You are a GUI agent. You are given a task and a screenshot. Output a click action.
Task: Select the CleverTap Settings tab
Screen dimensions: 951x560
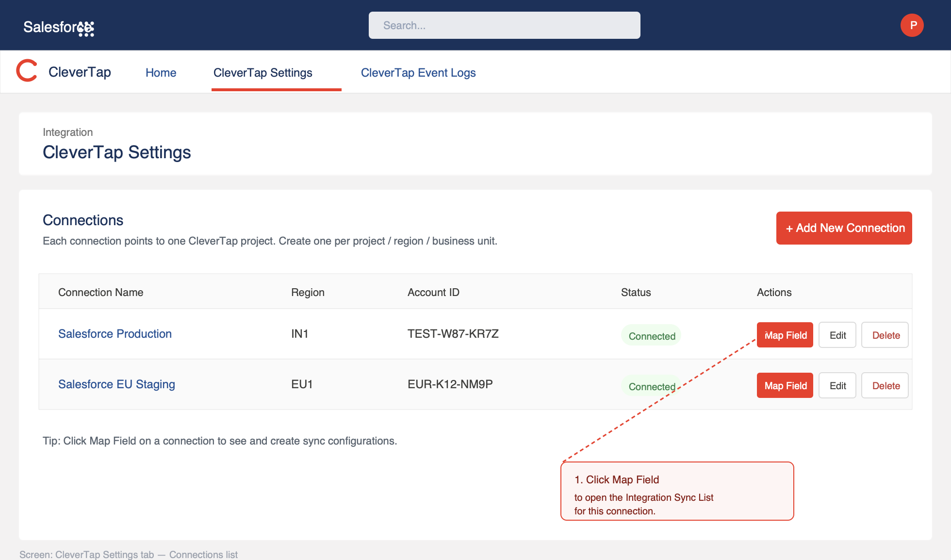(x=263, y=73)
